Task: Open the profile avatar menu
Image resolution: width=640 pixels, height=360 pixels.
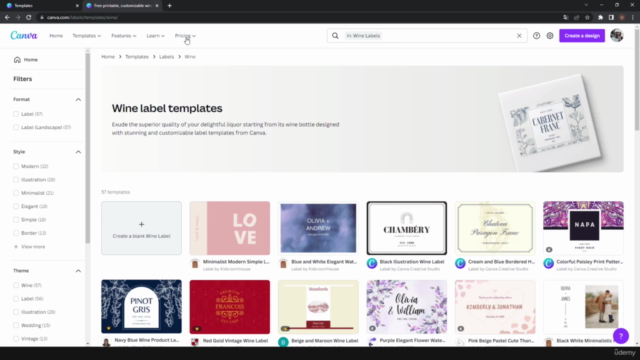Action: coord(617,36)
